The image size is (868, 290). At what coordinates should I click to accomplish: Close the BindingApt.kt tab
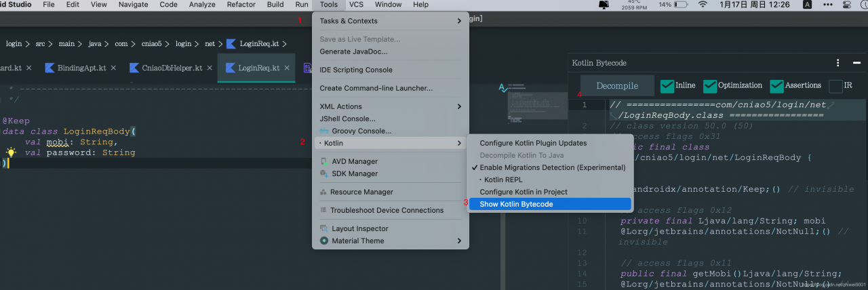[114, 68]
